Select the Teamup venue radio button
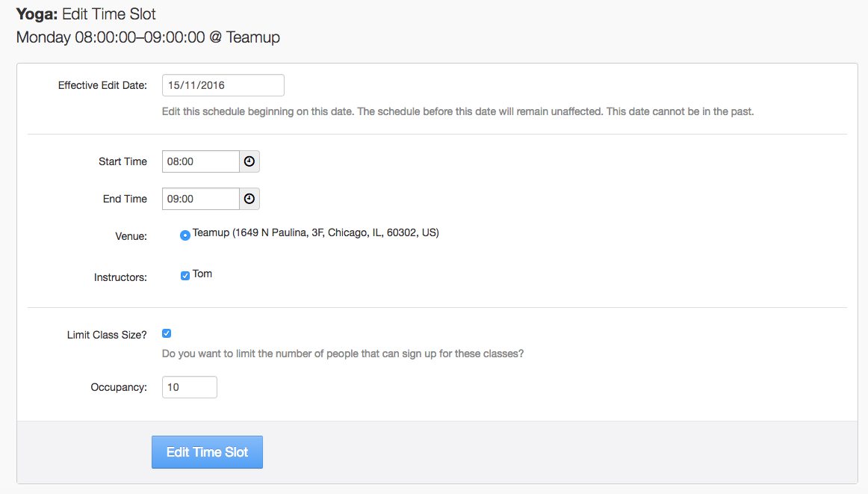 tap(185, 235)
